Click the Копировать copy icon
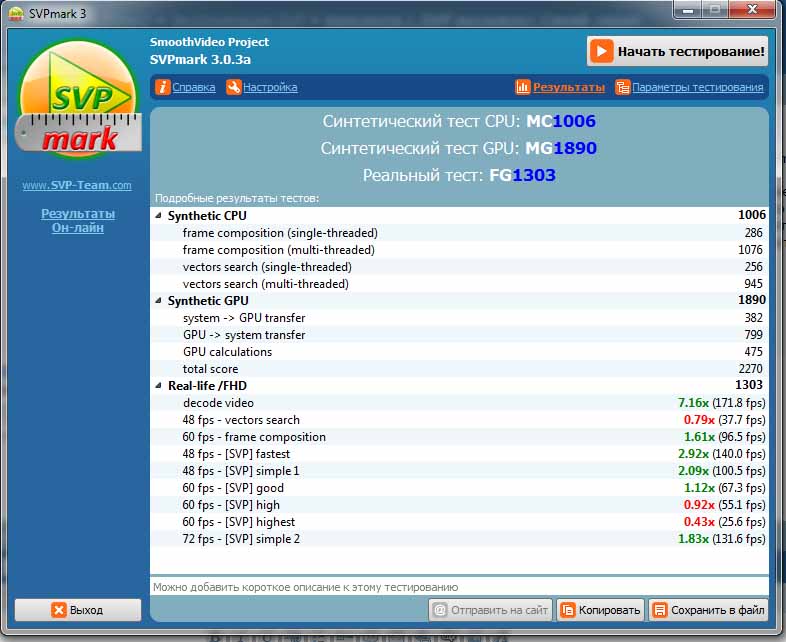This screenshot has width=786, height=642. (568, 609)
